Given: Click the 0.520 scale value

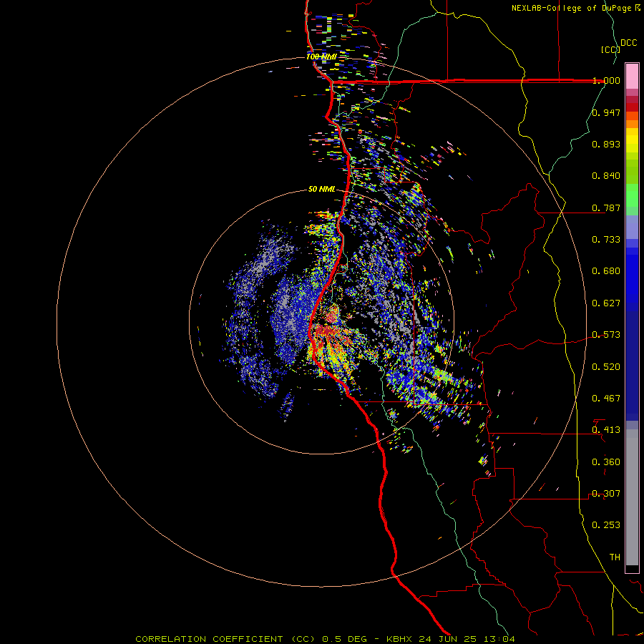Looking at the screenshot, I should [606, 367].
